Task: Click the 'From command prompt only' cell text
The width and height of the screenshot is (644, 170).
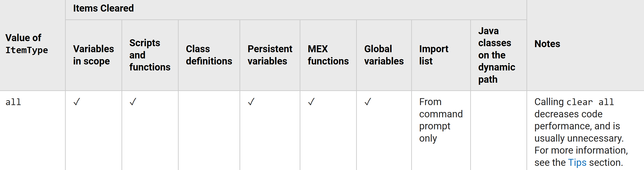Action: (x=441, y=120)
